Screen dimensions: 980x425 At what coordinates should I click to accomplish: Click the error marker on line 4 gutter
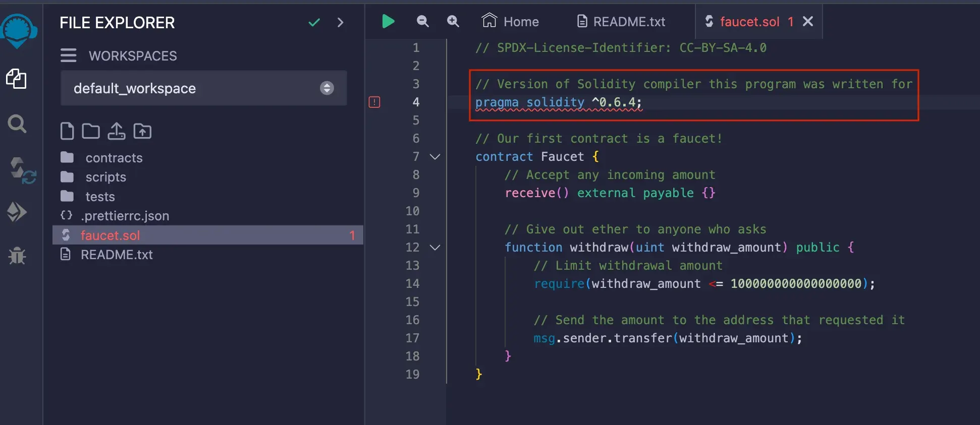tap(374, 102)
